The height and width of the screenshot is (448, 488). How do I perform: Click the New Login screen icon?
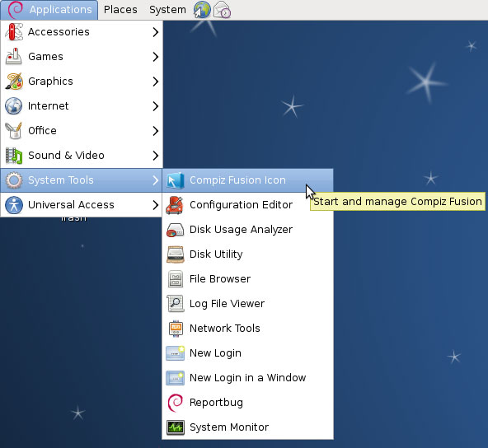[176, 352]
